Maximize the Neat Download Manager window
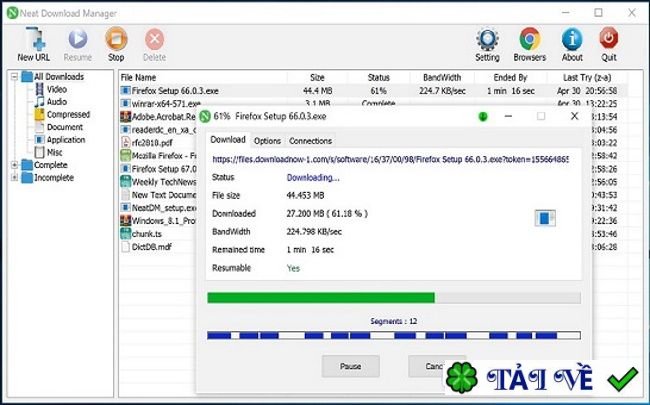The height and width of the screenshot is (405, 650). (599, 13)
